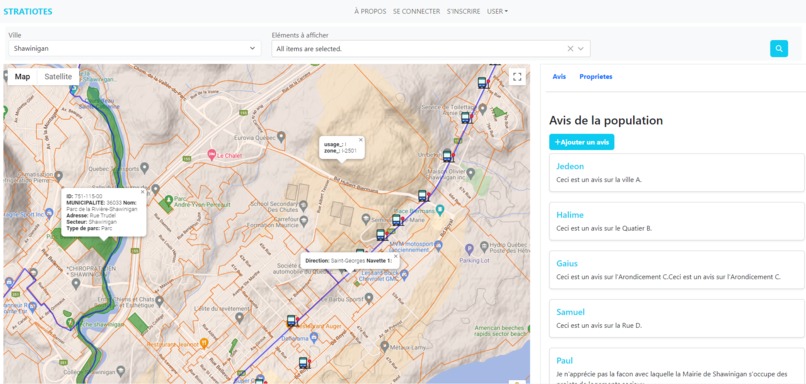Click Restaurant Jeannot food marker

point(204,342)
